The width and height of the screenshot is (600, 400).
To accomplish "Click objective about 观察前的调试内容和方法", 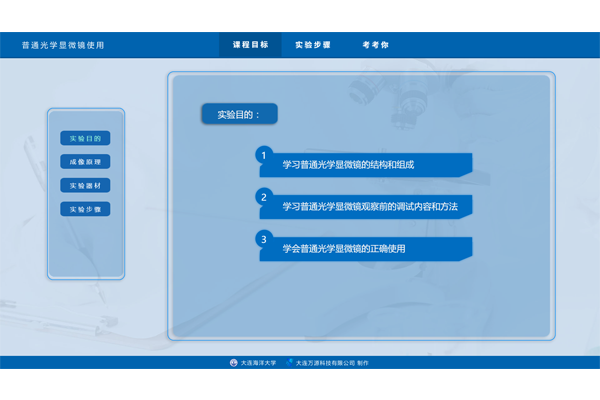I will pos(370,206).
